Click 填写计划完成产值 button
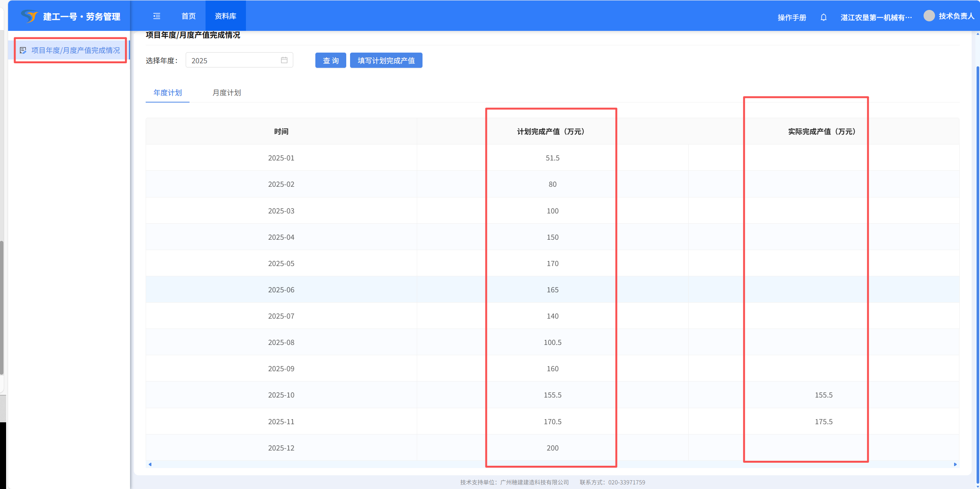 click(x=386, y=60)
